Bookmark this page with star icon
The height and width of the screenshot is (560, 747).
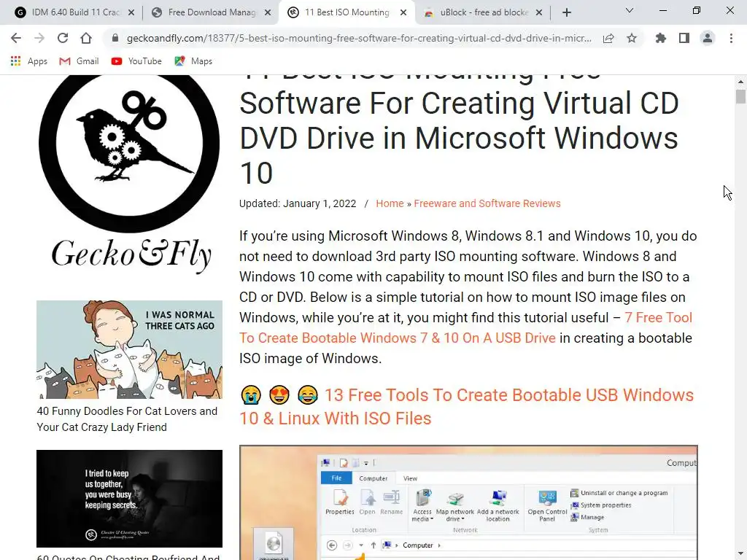tap(632, 38)
